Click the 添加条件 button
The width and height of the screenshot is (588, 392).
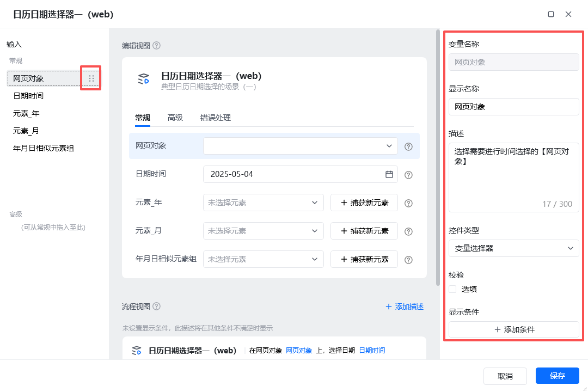514,329
